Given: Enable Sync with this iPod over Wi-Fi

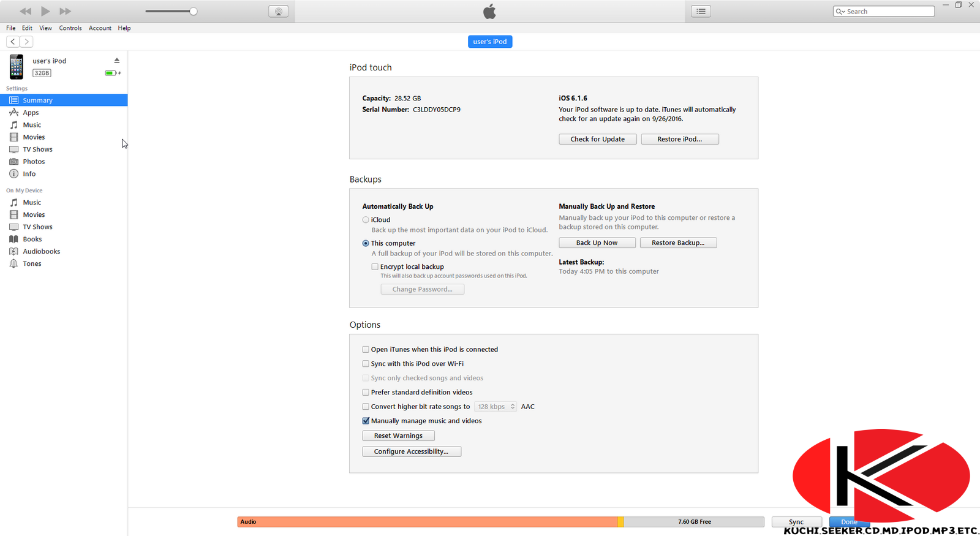Looking at the screenshot, I should tap(366, 364).
